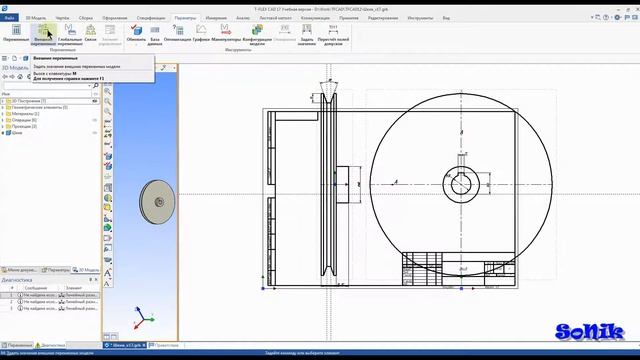This screenshot has height=360, width=640.
Task: Click the green sphere icon in the 3D view toolbar
Action: tap(108, 228)
